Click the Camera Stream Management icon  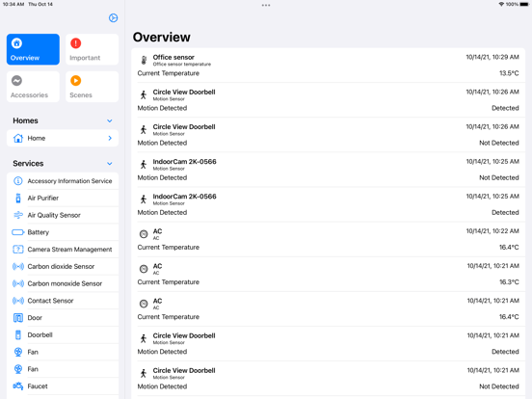18,250
